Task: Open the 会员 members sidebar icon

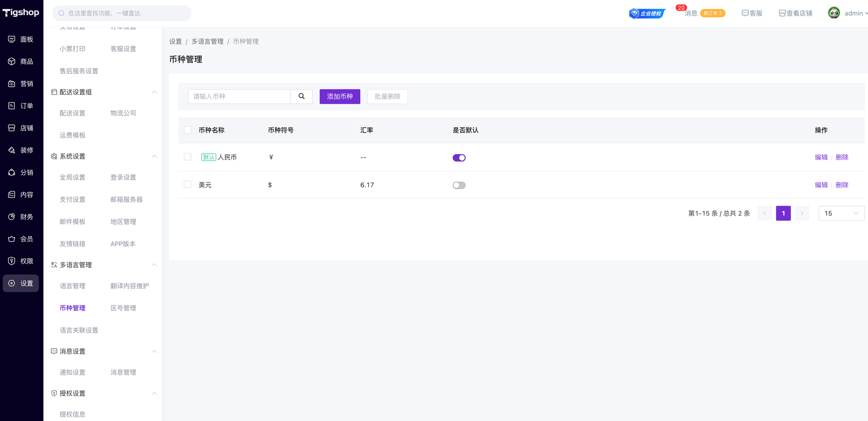Action: click(x=12, y=239)
